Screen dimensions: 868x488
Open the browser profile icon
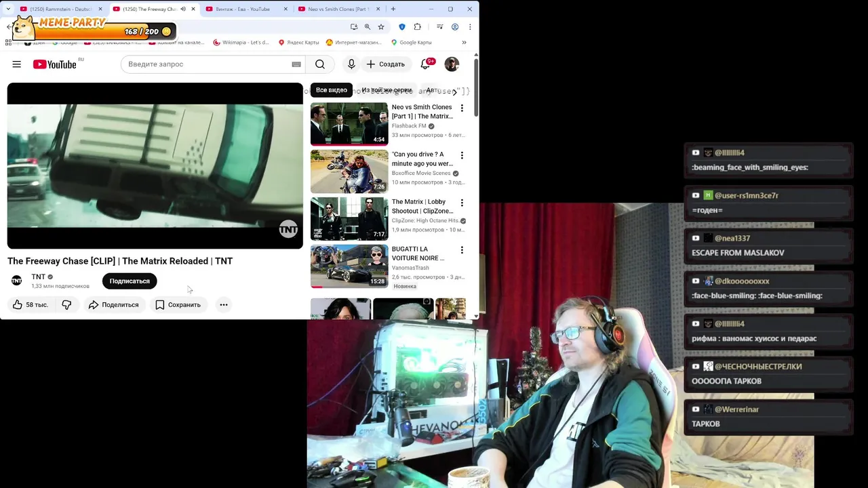pos(455,27)
